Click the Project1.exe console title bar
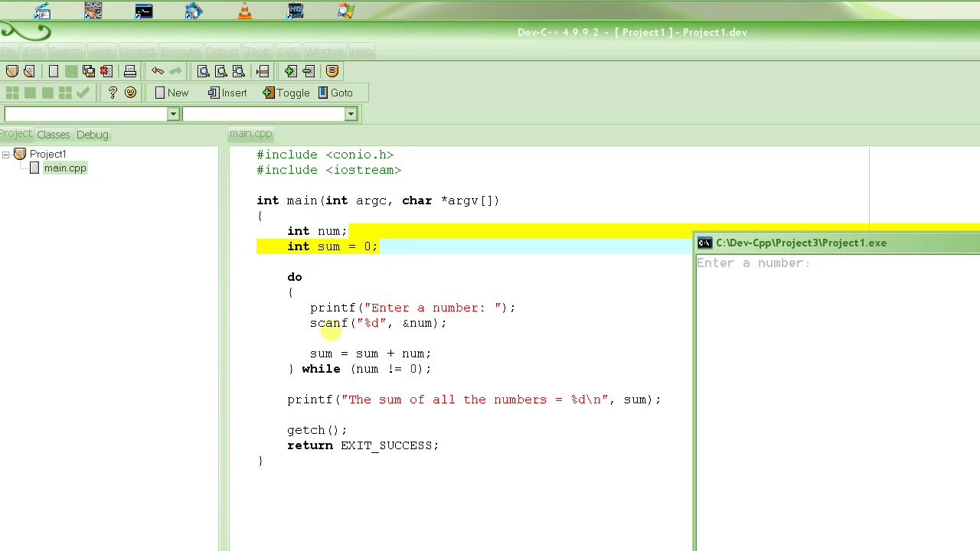This screenshot has width=980, height=551. pos(838,243)
